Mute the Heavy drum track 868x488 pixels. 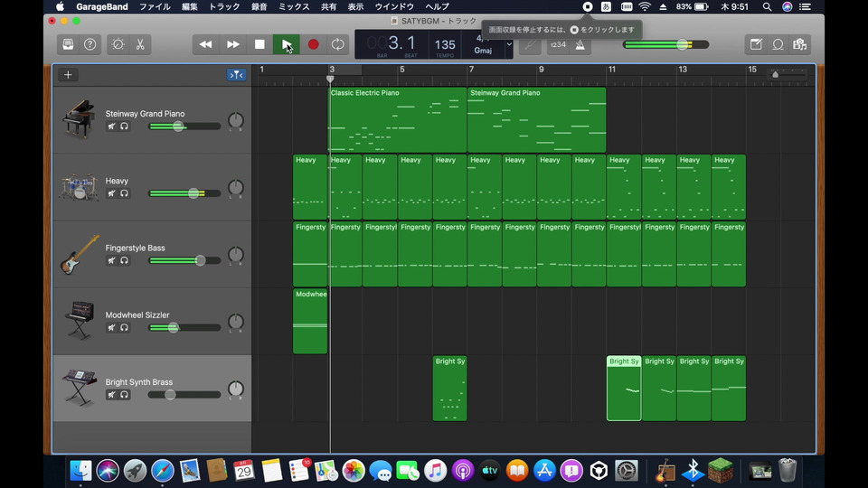click(112, 193)
